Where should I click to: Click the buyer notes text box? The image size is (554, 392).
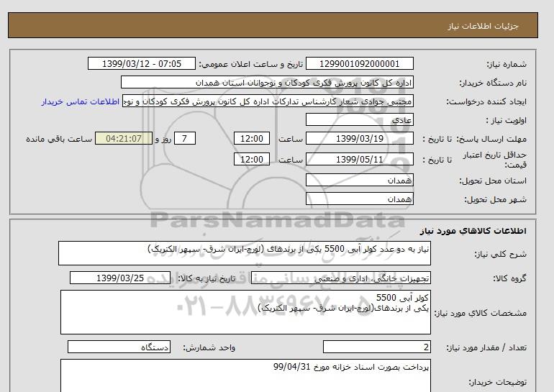click(245, 375)
